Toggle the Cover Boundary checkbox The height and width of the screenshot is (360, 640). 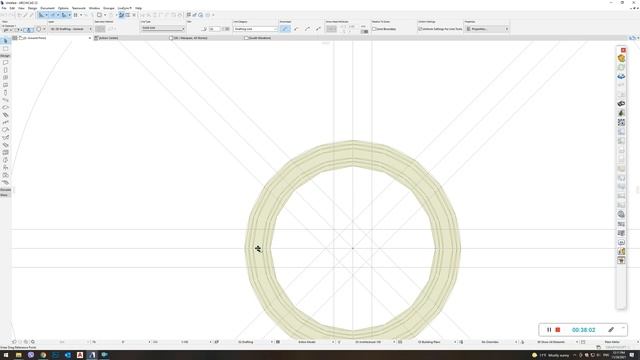coord(374,29)
